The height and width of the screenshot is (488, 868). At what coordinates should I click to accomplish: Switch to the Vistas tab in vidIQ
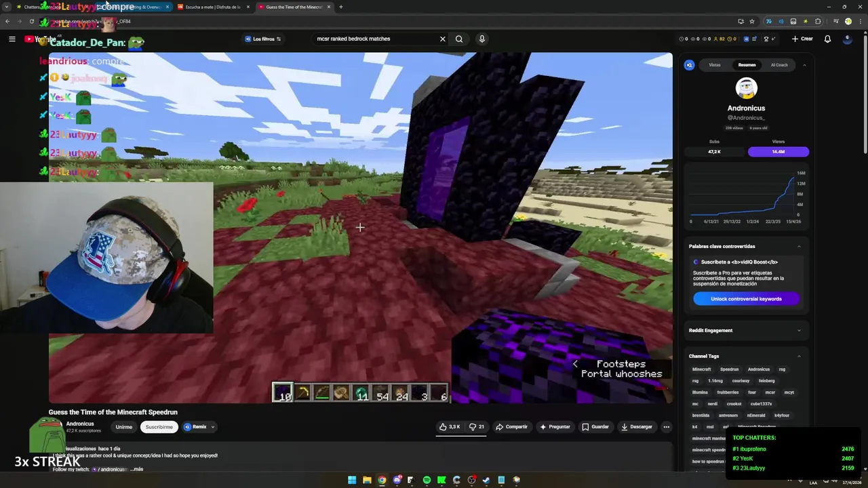click(715, 65)
